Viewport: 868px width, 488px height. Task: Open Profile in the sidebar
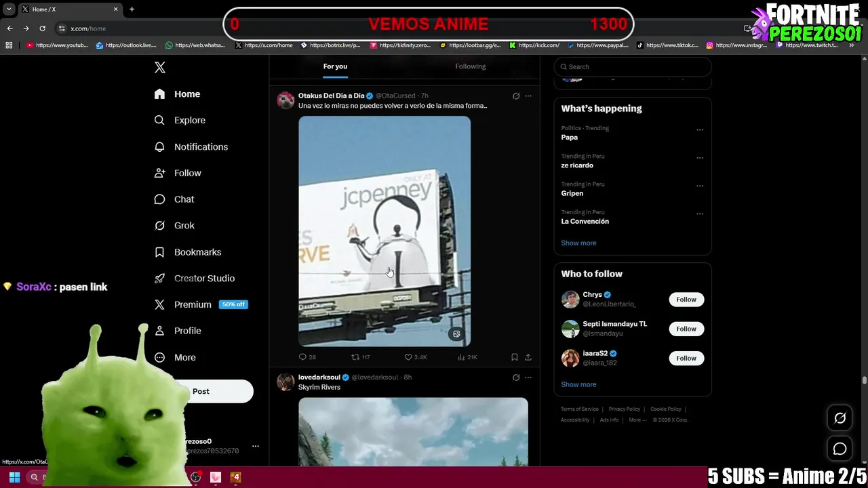pyautogui.click(x=178, y=331)
